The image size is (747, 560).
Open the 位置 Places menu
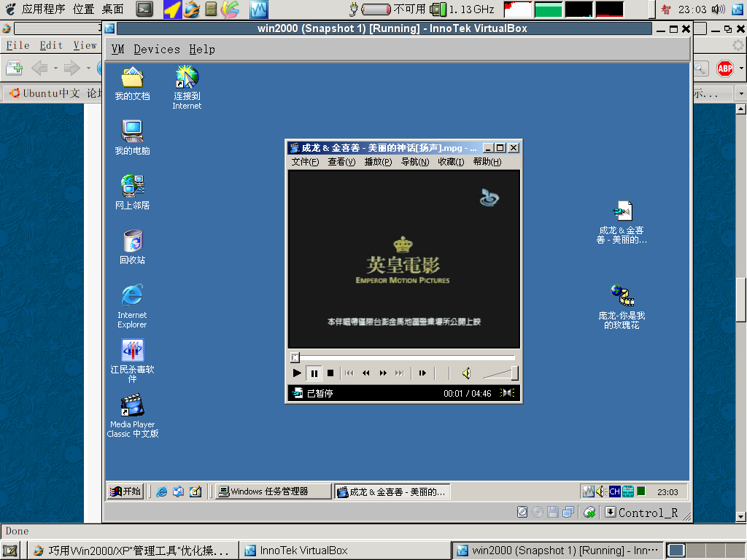[x=83, y=9]
